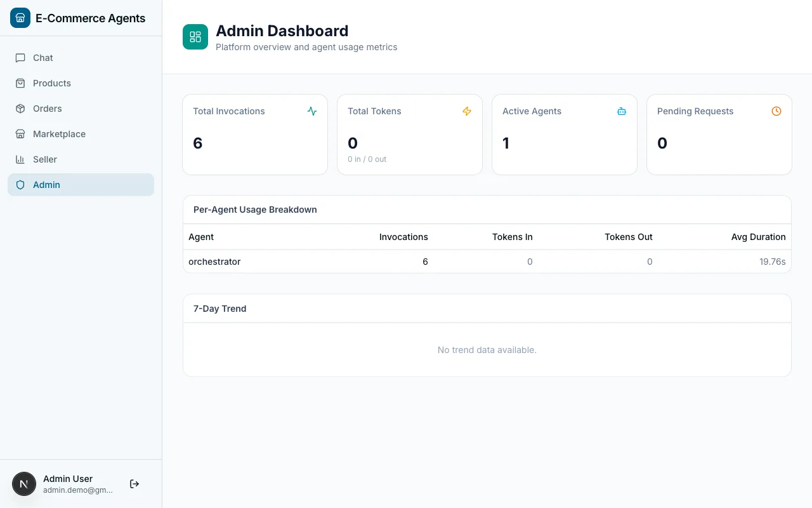Click the Active Agents robot icon
The image size is (812, 508).
tap(622, 111)
